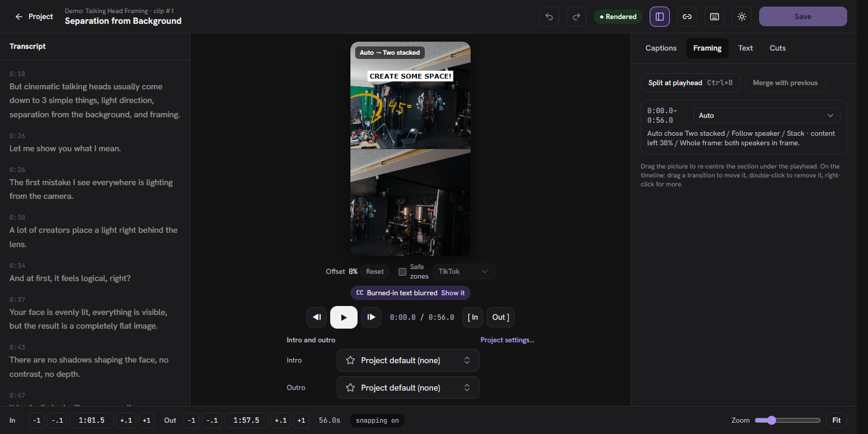Open the Outro Project default dropdown
The height and width of the screenshot is (434, 868).
pyautogui.click(x=408, y=388)
